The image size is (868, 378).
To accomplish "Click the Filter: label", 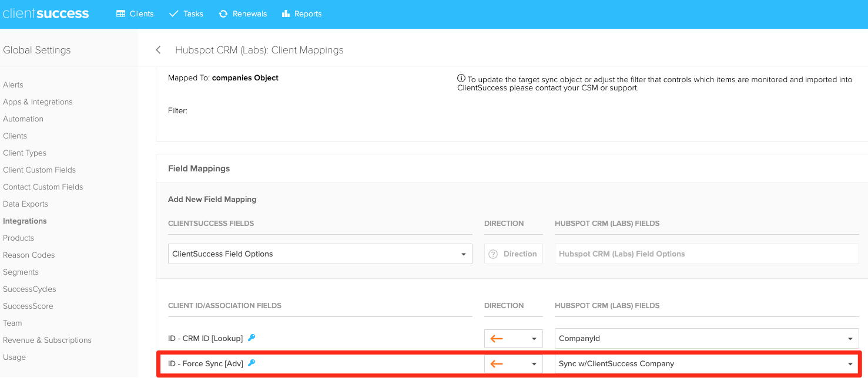I will [x=177, y=110].
